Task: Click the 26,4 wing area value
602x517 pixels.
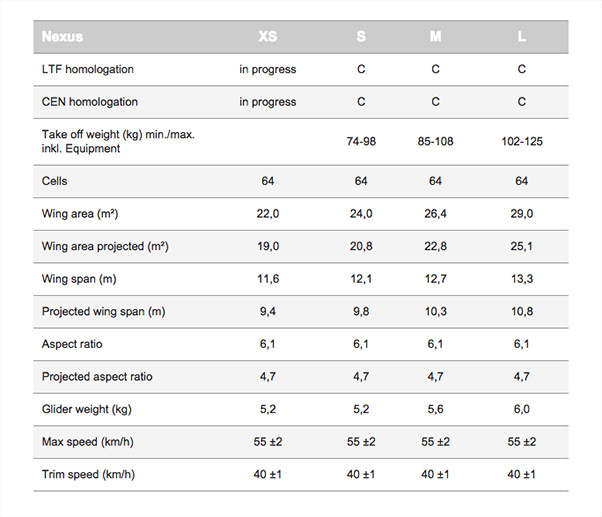Action: click(x=435, y=213)
